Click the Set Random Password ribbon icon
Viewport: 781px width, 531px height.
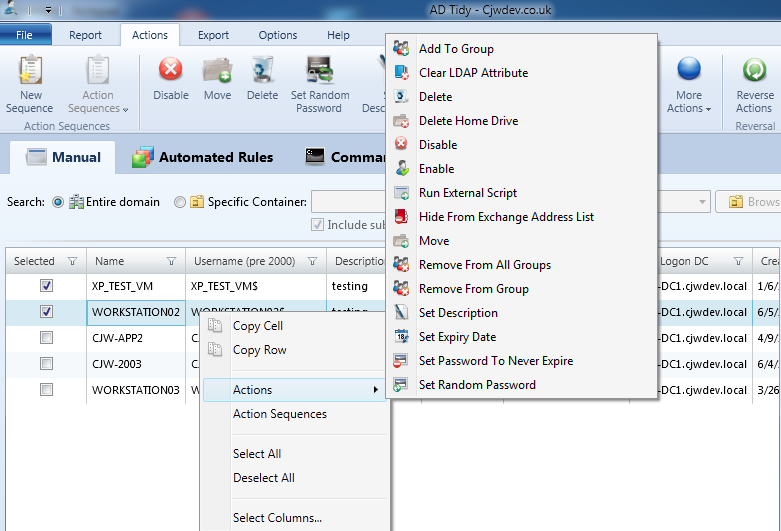pos(320,69)
